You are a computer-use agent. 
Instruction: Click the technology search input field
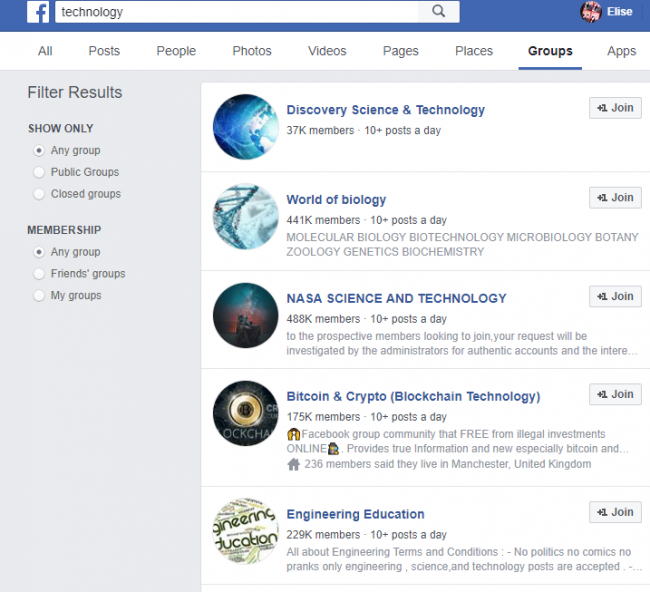point(237,12)
